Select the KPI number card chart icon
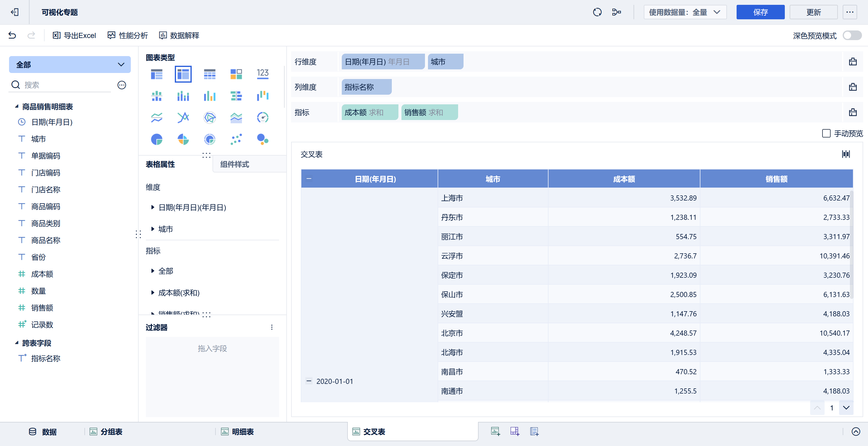868x446 pixels. click(x=263, y=74)
